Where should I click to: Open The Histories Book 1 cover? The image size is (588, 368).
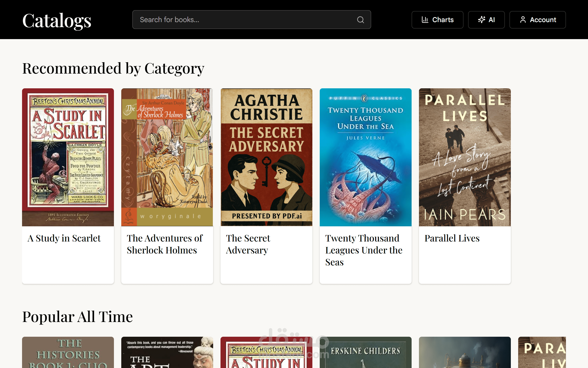coord(68,352)
